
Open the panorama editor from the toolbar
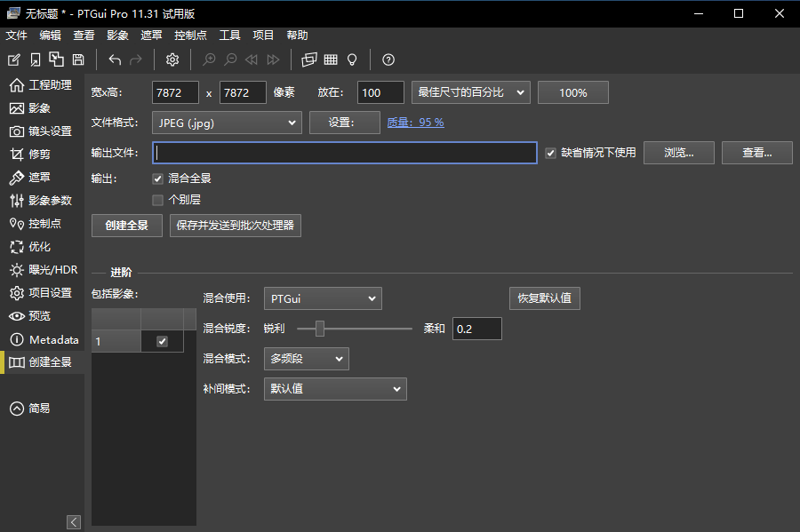(x=308, y=60)
